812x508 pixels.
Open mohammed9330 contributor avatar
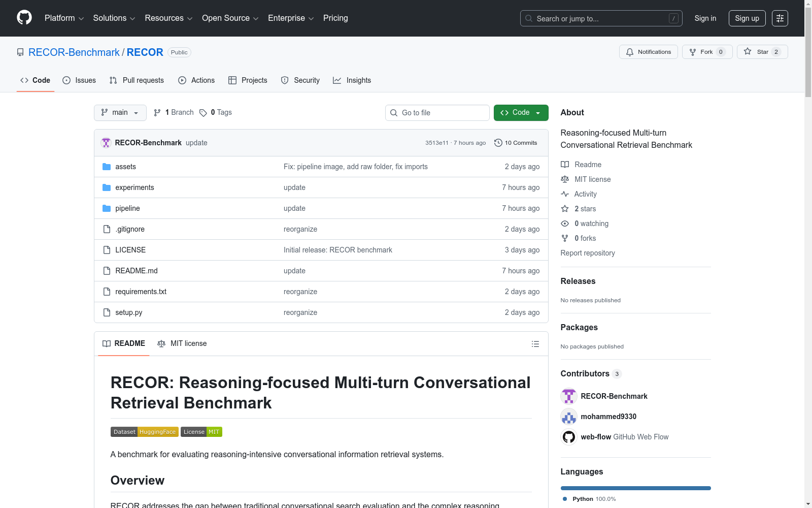pos(569,417)
